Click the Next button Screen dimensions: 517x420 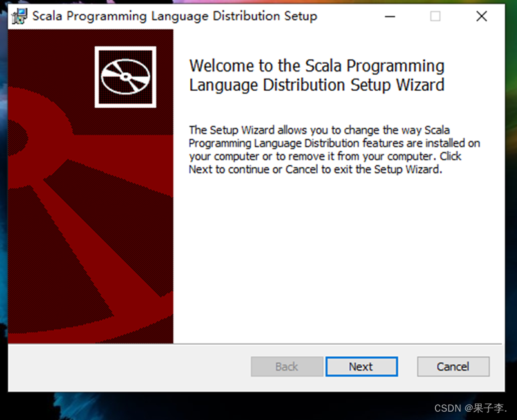(362, 367)
